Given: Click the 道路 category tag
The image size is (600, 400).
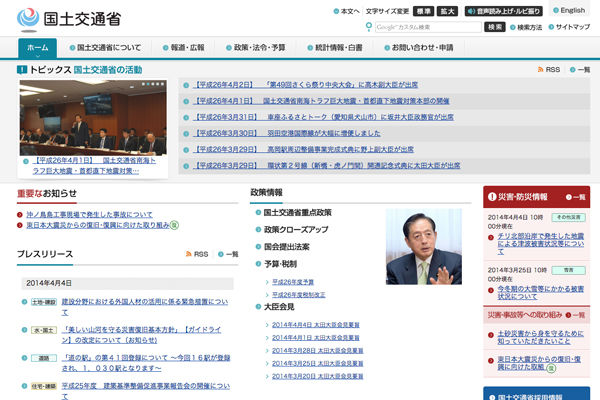Looking at the screenshot, I should 44,358.
